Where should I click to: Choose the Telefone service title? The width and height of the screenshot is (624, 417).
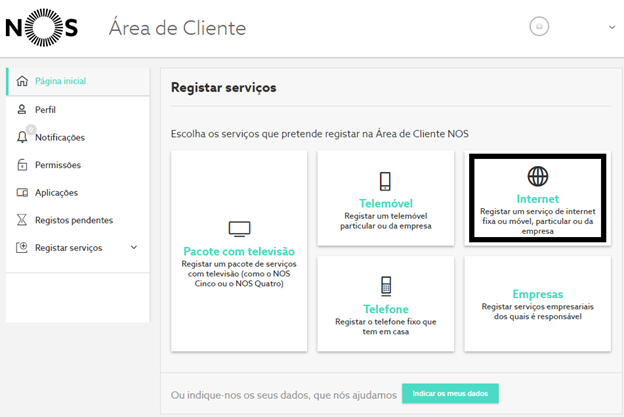(x=386, y=309)
